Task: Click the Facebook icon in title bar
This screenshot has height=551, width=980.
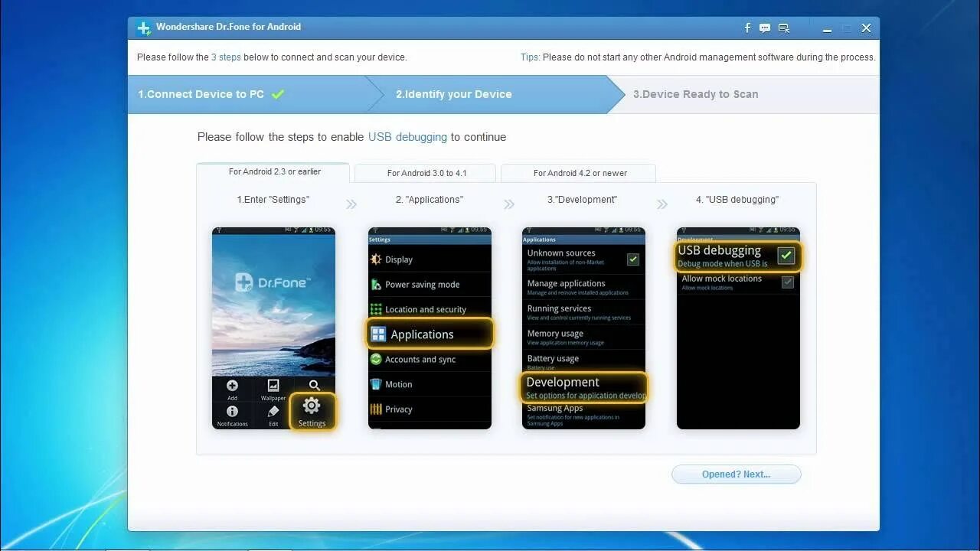Action: [747, 28]
